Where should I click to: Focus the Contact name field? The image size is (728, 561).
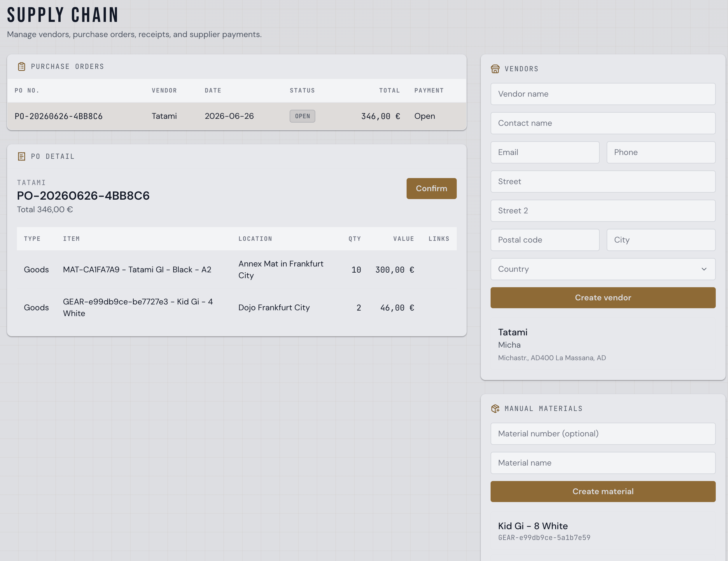[603, 123]
